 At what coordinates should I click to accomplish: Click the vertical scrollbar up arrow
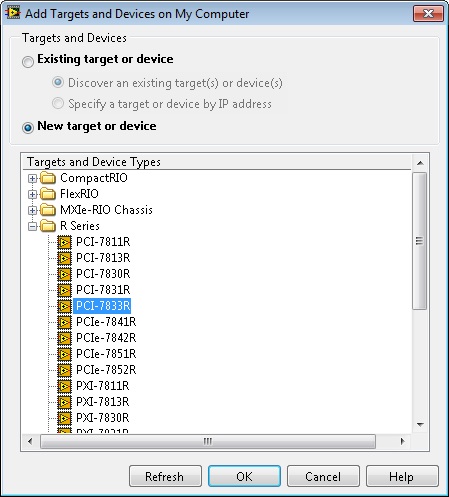(420, 163)
